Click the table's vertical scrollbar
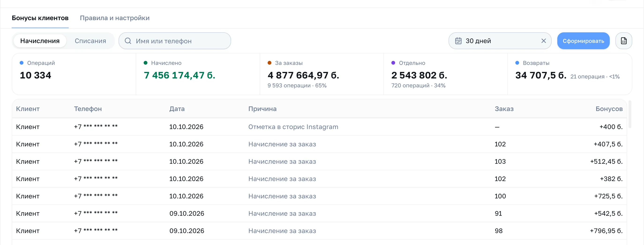644x245 pixels. [630, 114]
